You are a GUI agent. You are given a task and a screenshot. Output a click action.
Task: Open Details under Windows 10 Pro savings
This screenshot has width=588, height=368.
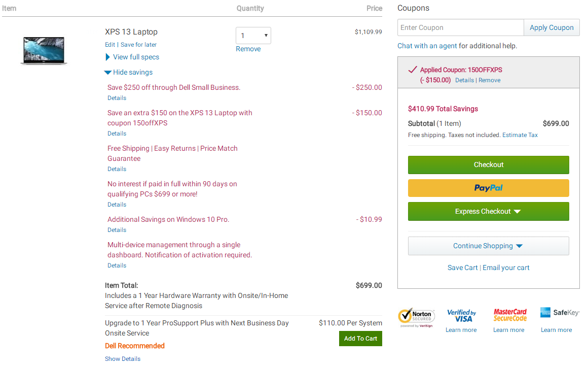click(x=117, y=230)
